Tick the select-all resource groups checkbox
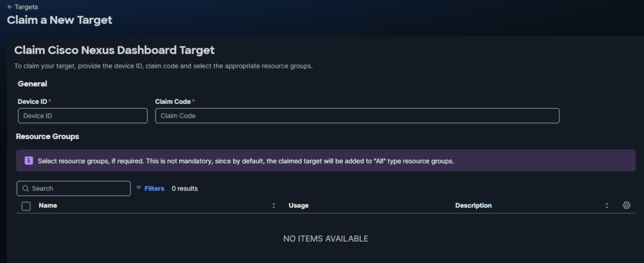 pos(26,206)
